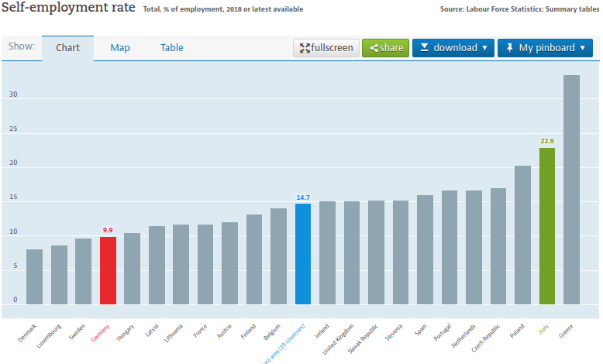The image size is (603, 364).
Task: Click the pin icon on My pinboard
Action: coord(509,48)
